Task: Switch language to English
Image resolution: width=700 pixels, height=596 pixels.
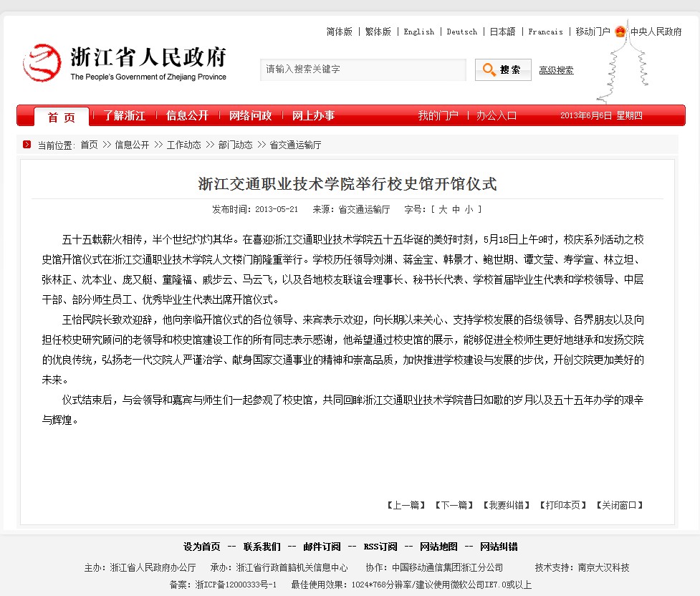Action: (418, 32)
